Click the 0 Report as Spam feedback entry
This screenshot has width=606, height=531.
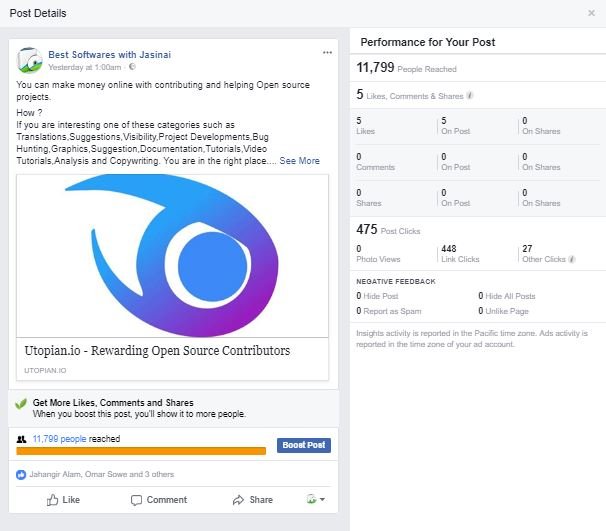click(389, 311)
